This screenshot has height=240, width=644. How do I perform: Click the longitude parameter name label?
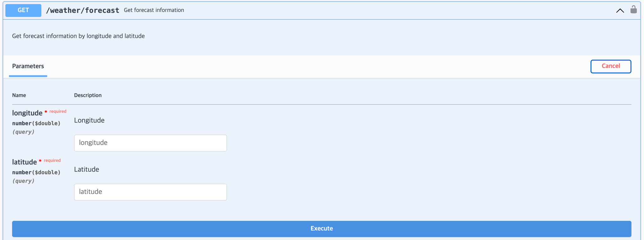[x=27, y=113]
